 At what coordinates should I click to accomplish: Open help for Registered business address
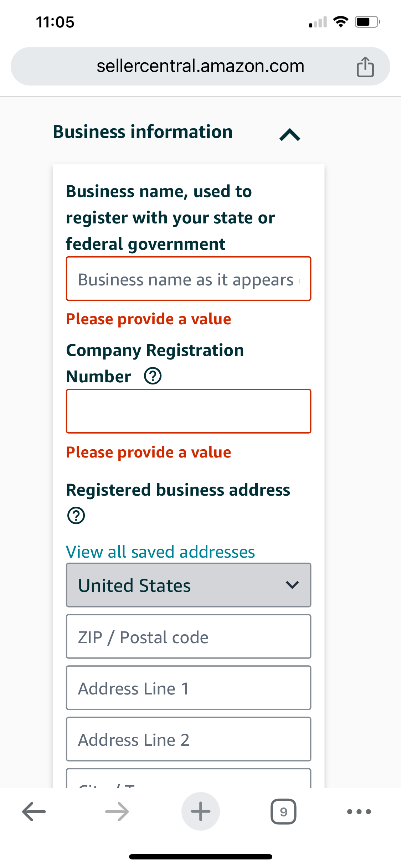[76, 515]
